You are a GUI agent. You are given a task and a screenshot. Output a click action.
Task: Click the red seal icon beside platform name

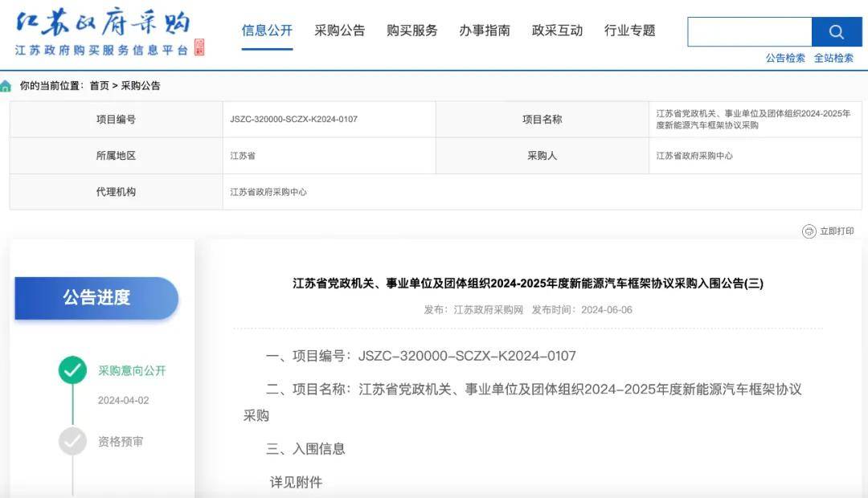pyautogui.click(x=199, y=47)
